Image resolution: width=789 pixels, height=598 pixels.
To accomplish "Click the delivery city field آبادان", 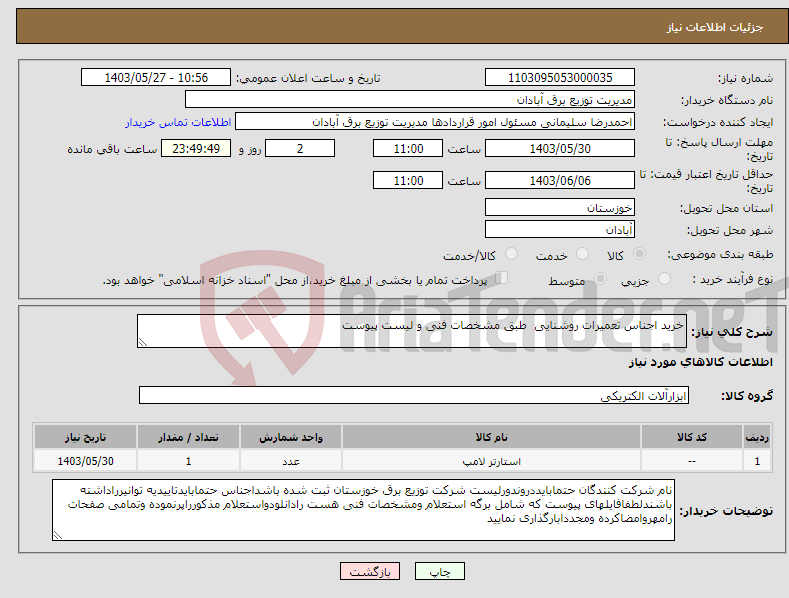I will [560, 230].
